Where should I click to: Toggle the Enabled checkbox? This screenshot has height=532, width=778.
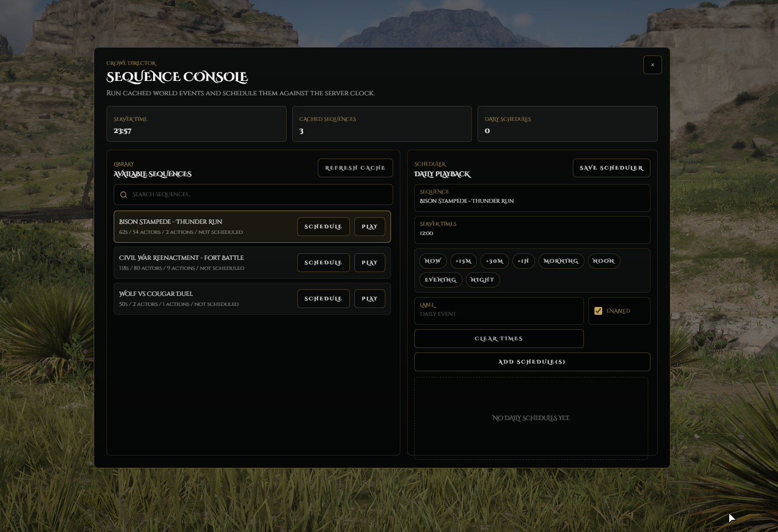[x=598, y=311]
